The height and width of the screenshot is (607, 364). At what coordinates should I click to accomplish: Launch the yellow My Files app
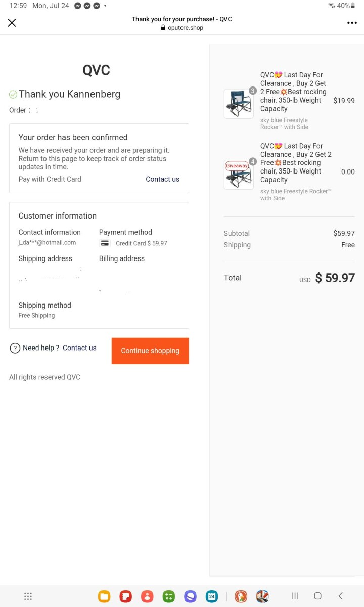point(104,596)
